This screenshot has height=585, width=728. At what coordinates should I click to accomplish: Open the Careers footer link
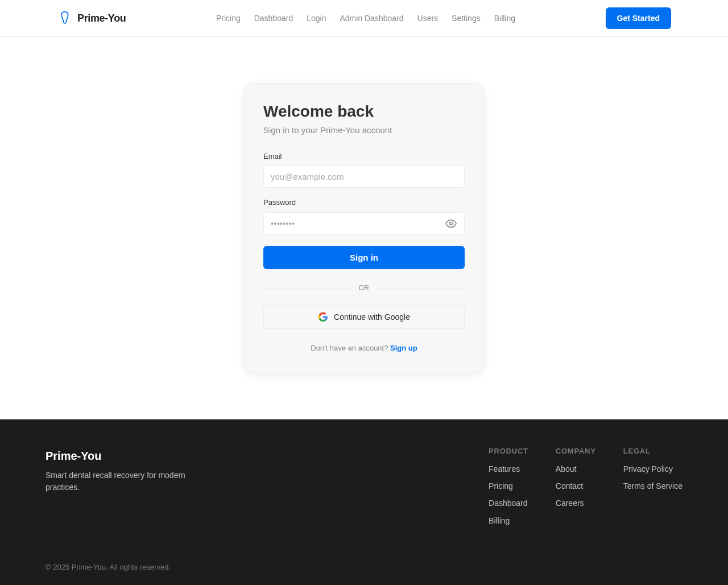[570, 503]
